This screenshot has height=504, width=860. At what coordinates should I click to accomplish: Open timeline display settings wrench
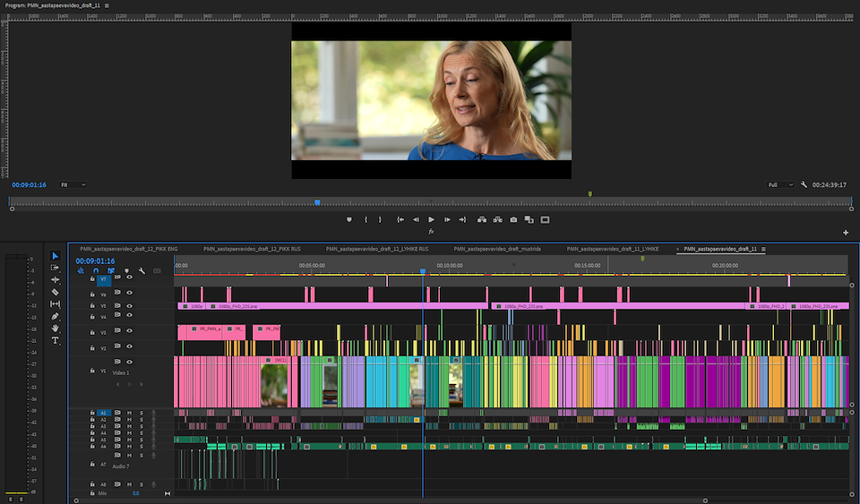[x=142, y=270]
